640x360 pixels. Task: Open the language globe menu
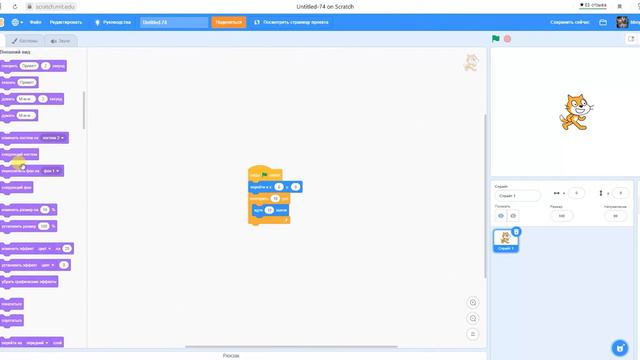point(17,22)
